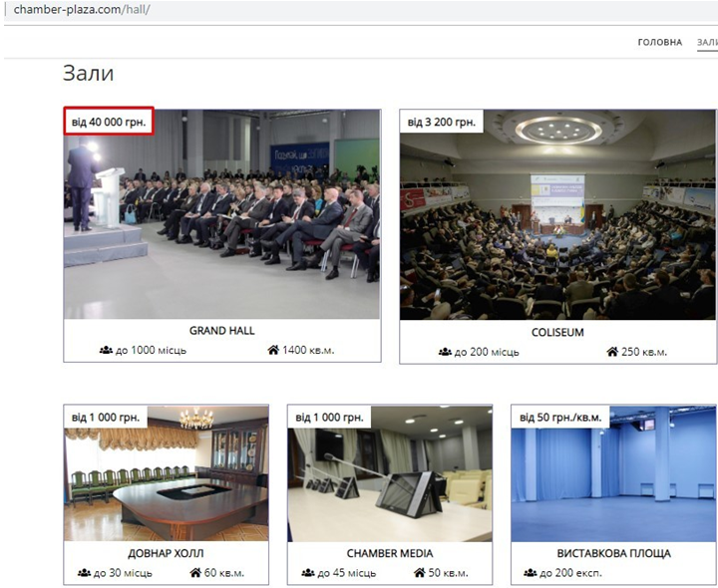Image resolution: width=718 pixels, height=588 pixels.
Task: Click people icon under Довнар Холл
Action: [84, 573]
